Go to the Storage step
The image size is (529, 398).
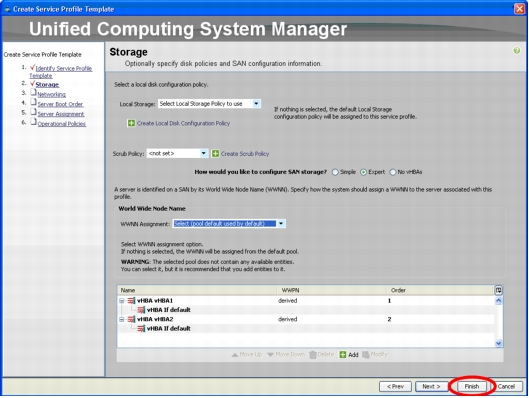[47, 85]
